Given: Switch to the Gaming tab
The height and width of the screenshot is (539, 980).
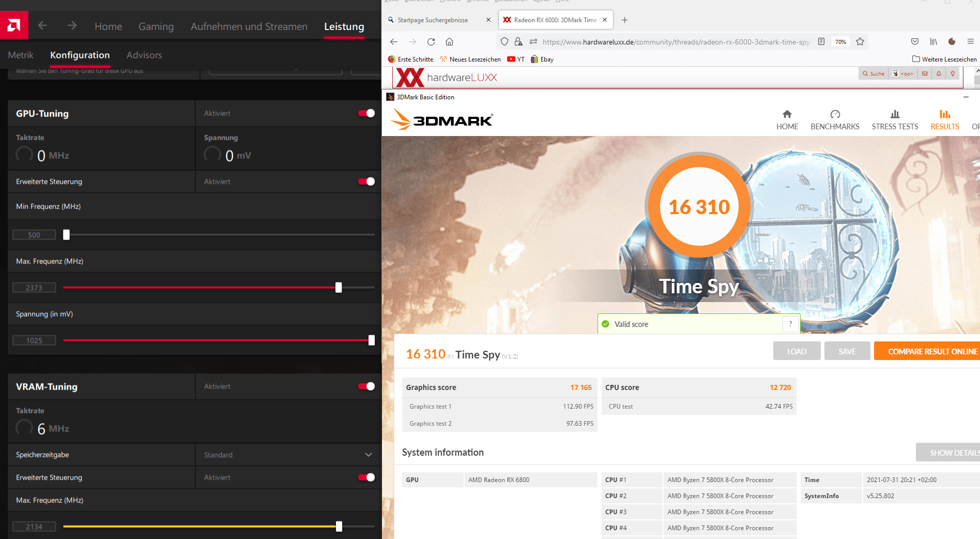Looking at the screenshot, I should 156,26.
